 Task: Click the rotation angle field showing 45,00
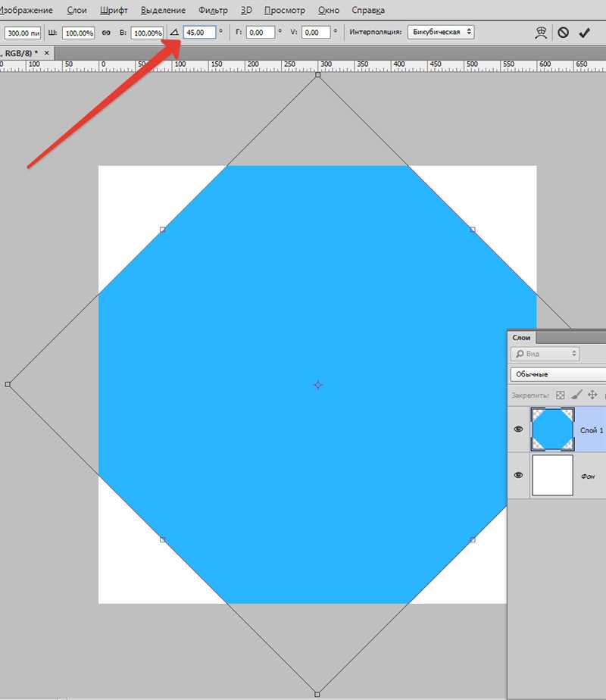pyautogui.click(x=199, y=32)
